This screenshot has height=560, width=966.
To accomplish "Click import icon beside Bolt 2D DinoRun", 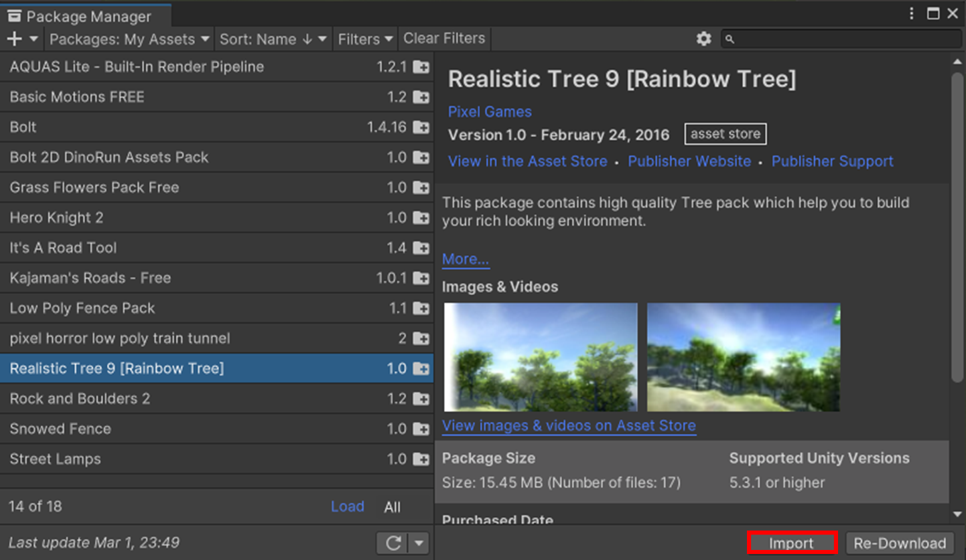I will 421,157.
